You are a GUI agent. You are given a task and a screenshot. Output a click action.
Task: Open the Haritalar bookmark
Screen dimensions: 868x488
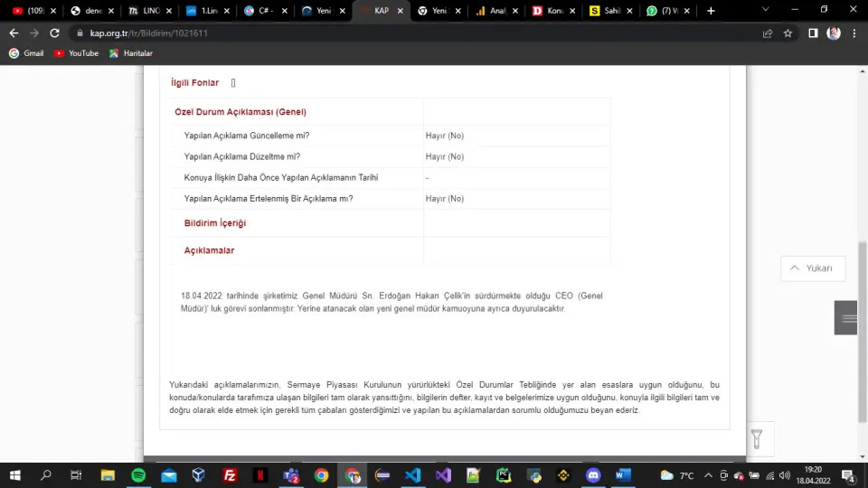point(130,53)
